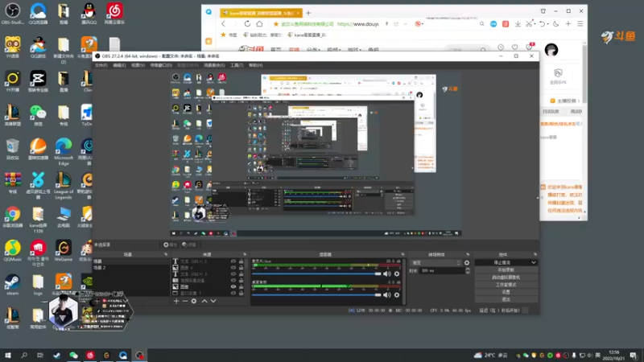Open the OBS File (文件) menu
This screenshot has width=644, height=362.
(101, 65)
